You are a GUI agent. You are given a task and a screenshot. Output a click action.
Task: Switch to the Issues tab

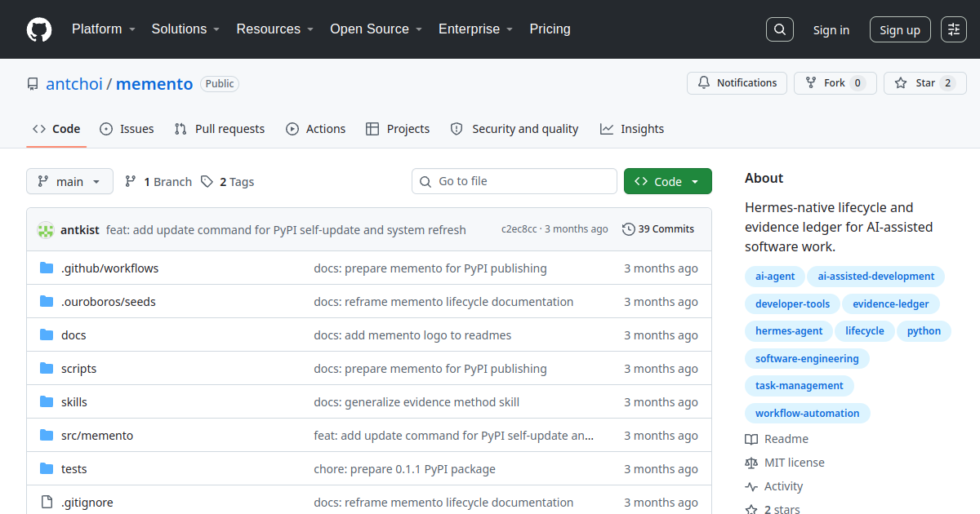(x=127, y=129)
